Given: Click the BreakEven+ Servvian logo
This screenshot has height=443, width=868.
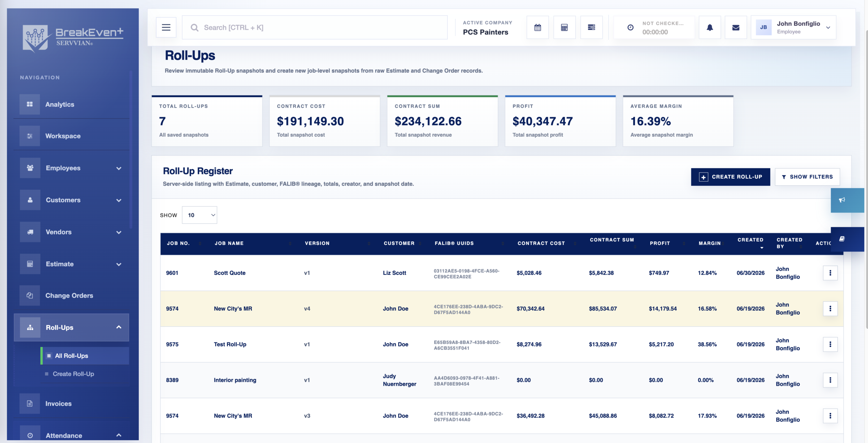Looking at the screenshot, I should pos(73,38).
